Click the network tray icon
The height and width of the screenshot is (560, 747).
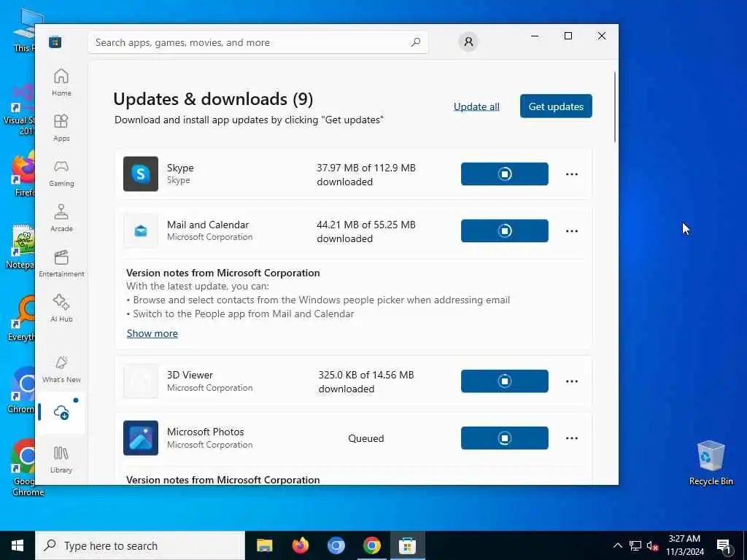click(635, 545)
